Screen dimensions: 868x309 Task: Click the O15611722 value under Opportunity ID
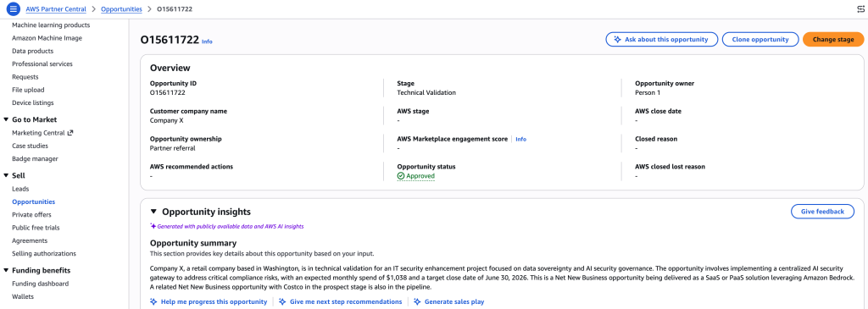[x=168, y=92]
